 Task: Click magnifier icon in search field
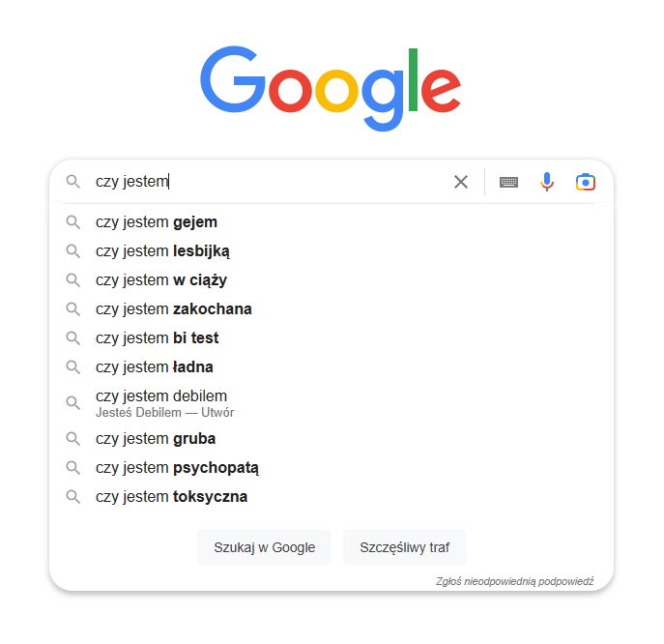click(x=73, y=182)
